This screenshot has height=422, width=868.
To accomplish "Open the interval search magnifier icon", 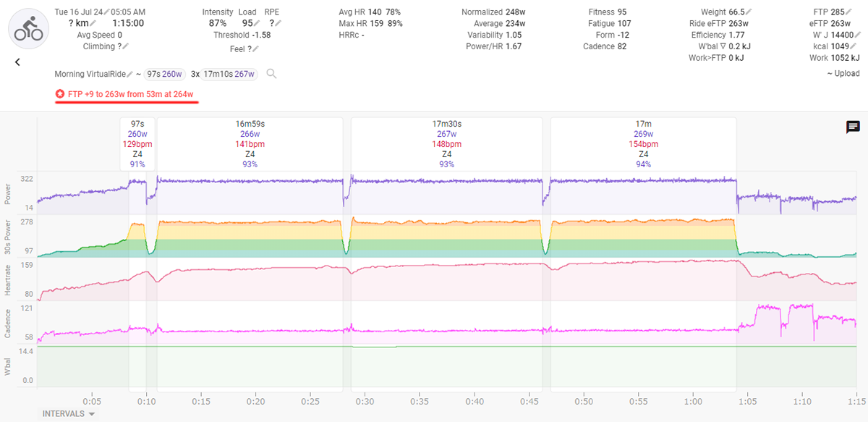I will click(x=271, y=74).
